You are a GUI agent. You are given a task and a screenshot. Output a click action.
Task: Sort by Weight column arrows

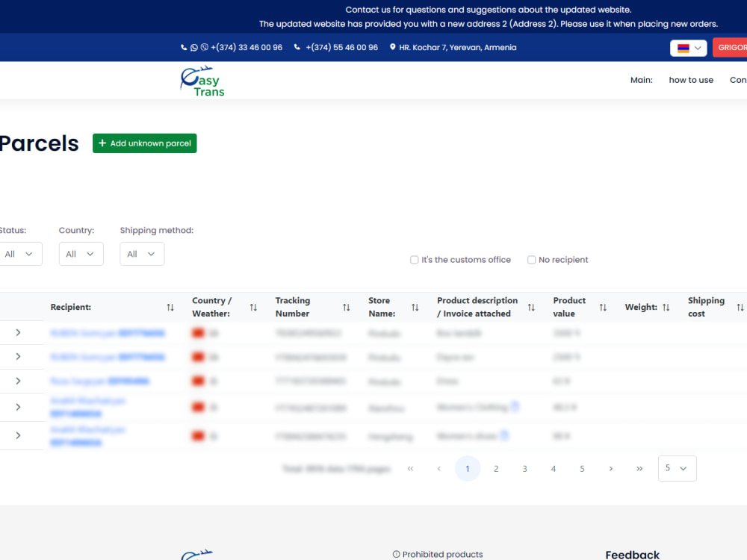pos(666,308)
